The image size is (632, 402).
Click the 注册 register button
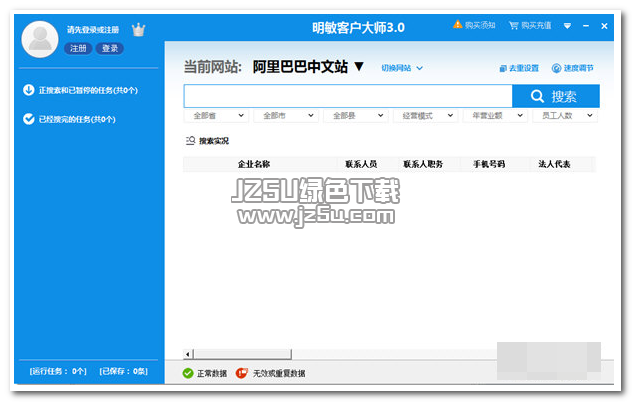point(78,48)
